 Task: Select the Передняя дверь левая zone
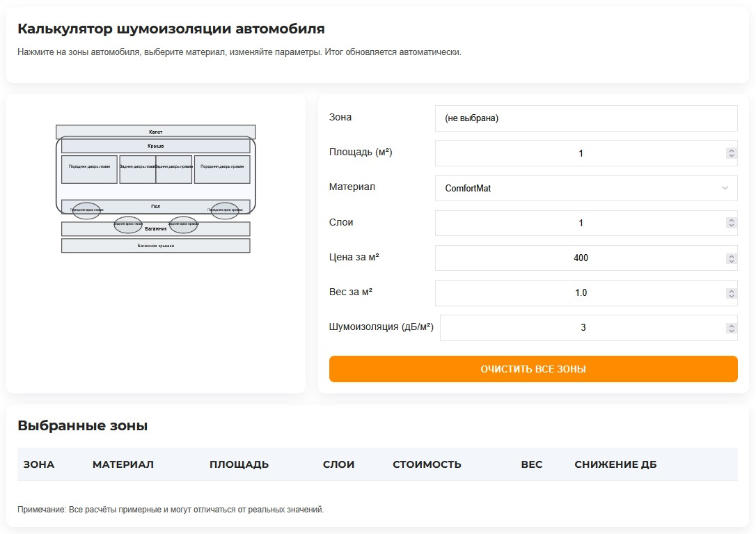click(89, 170)
